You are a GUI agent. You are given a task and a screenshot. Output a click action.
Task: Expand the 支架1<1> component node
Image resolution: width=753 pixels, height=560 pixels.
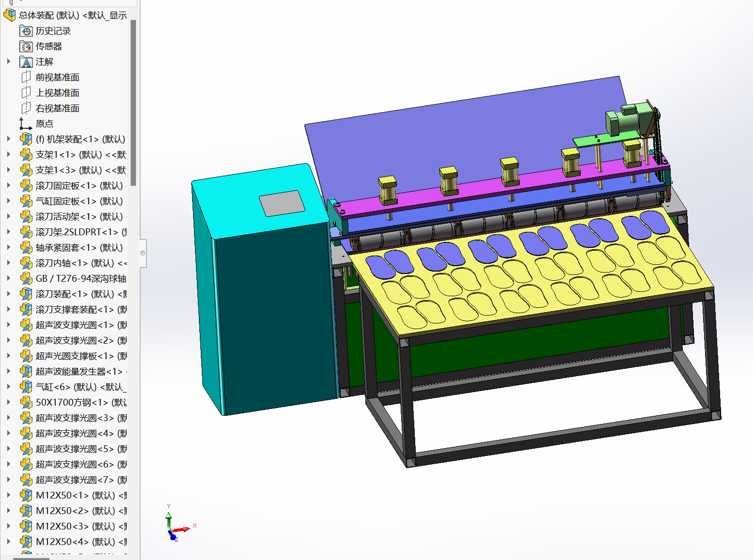coord(9,154)
